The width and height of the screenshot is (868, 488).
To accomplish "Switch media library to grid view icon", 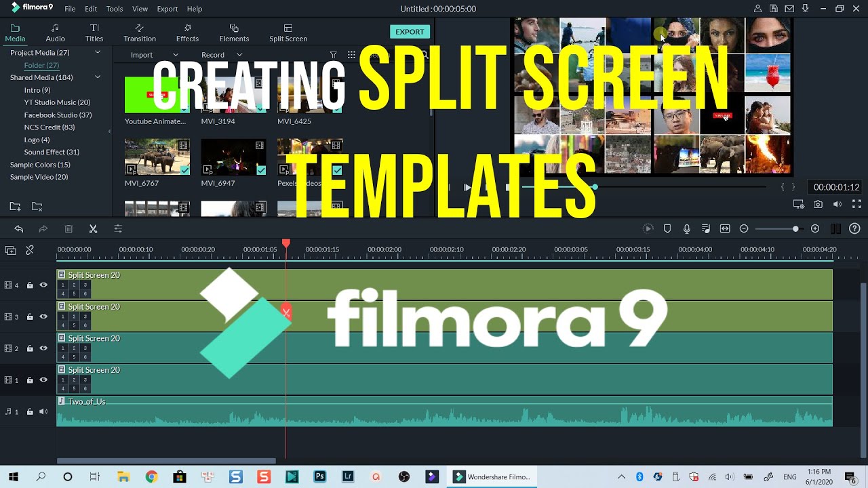I will (x=351, y=55).
